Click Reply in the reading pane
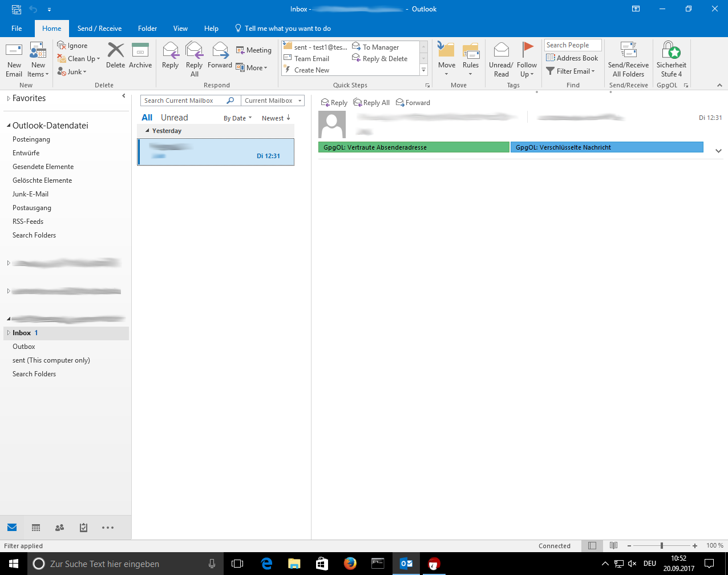Image resolution: width=728 pixels, height=575 pixels. click(x=334, y=103)
